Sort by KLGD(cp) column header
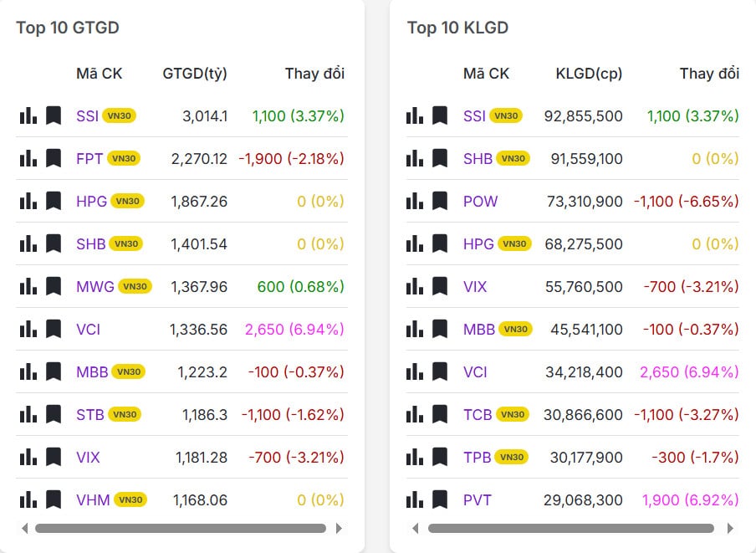The image size is (756, 553). pyautogui.click(x=589, y=74)
